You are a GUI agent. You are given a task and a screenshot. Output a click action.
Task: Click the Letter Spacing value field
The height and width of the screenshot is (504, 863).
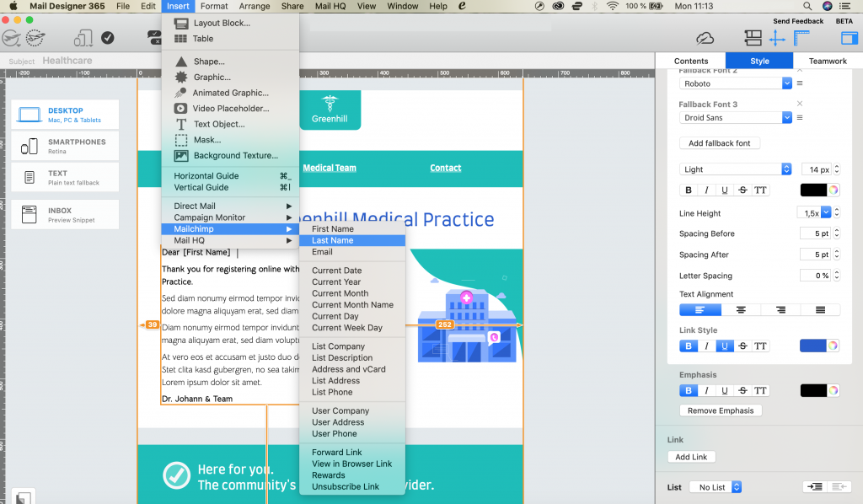pyautogui.click(x=815, y=276)
